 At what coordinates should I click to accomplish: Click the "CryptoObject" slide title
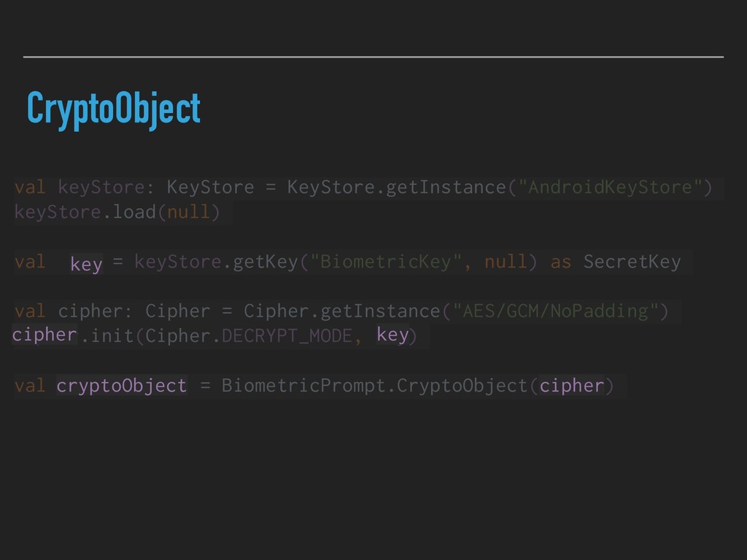(113, 110)
